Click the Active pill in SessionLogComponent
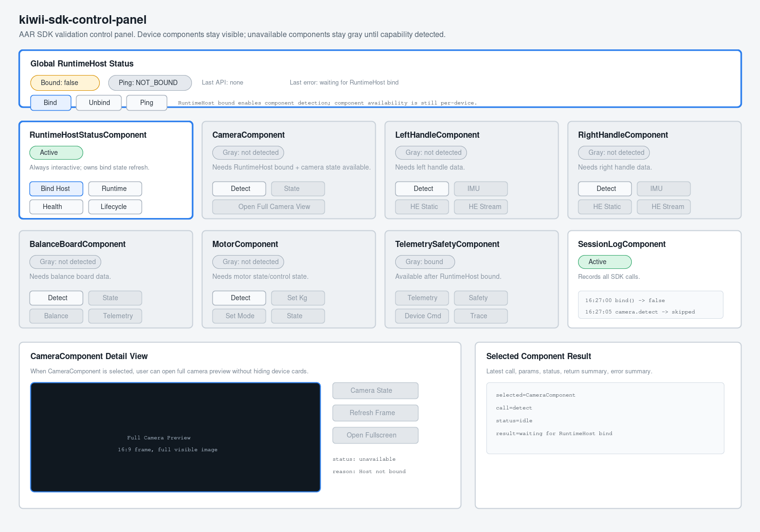Viewport: 760px width, 532px height. 605,262
